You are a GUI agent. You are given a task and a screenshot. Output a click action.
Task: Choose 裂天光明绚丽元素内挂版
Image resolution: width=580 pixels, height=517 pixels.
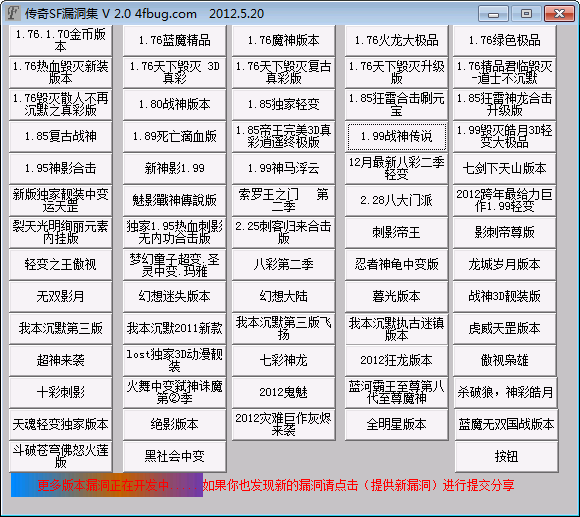click(x=61, y=233)
